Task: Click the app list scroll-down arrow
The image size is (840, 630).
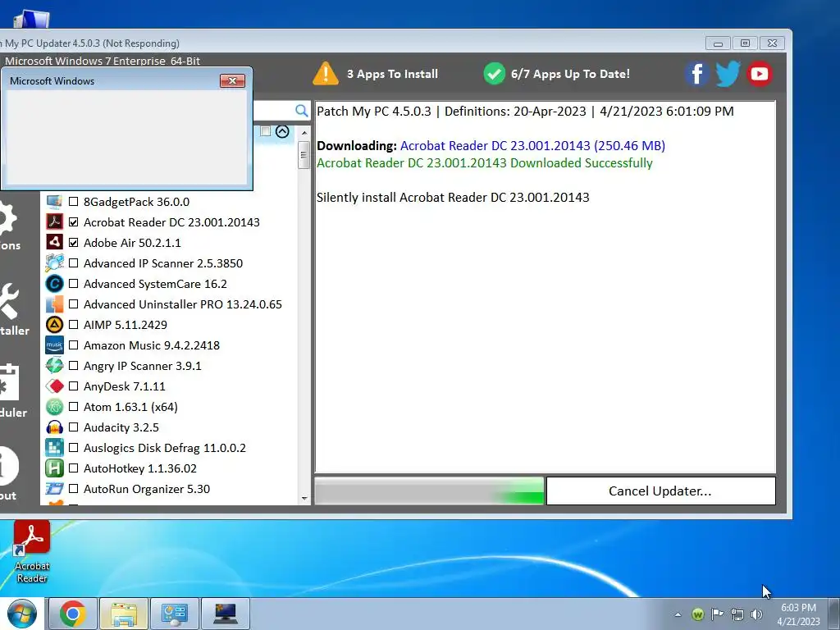Action: 304,498
